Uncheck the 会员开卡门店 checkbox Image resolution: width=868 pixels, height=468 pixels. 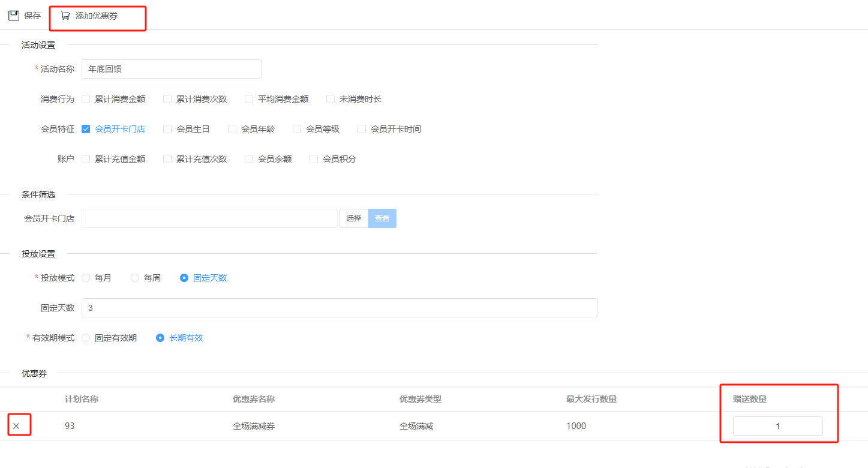[86, 129]
